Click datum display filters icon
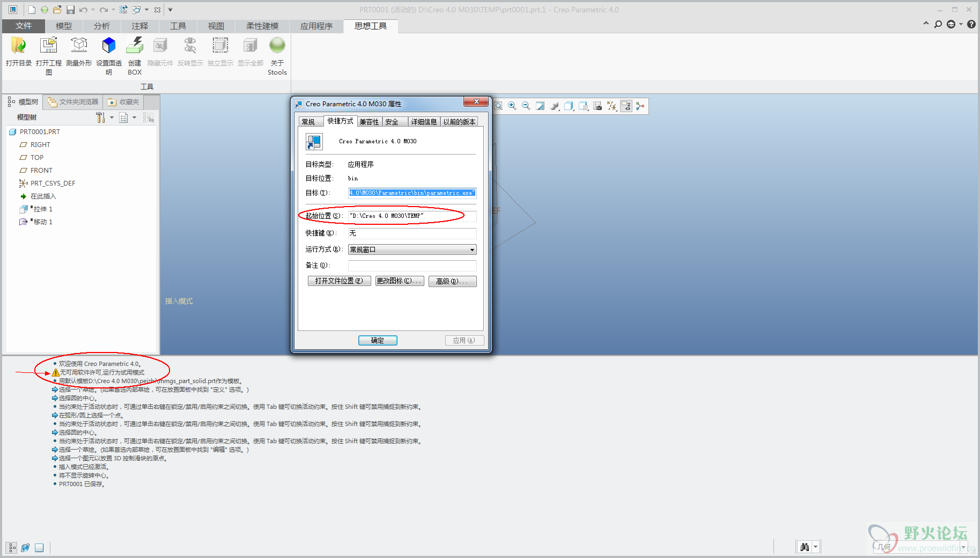The width and height of the screenshot is (980, 558). pyautogui.click(x=612, y=106)
